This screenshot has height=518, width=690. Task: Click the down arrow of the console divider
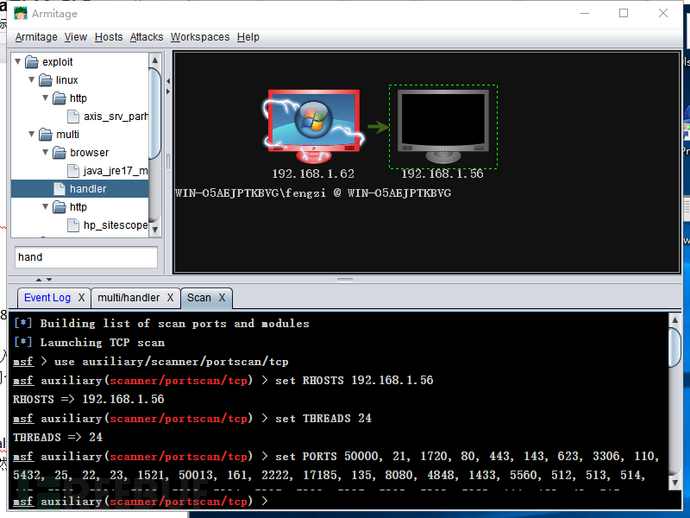tap(49, 279)
